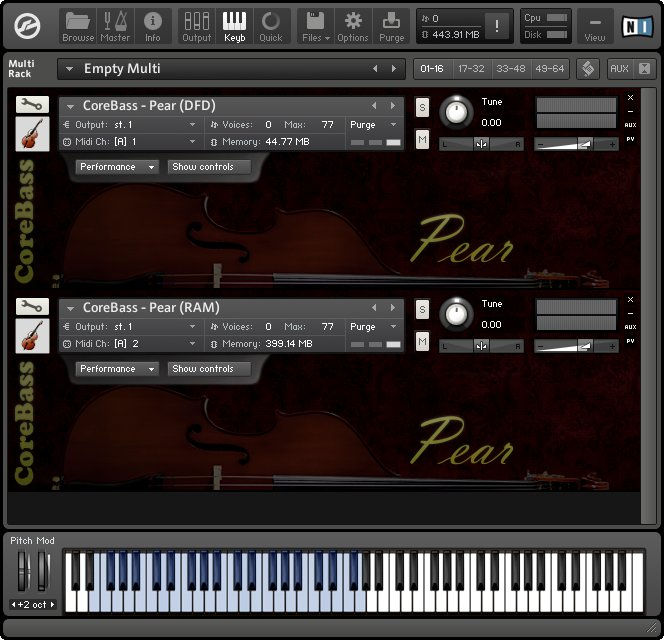Expand the Pear (DFD) instrument name dropdown
664x640 pixels.
point(70,106)
